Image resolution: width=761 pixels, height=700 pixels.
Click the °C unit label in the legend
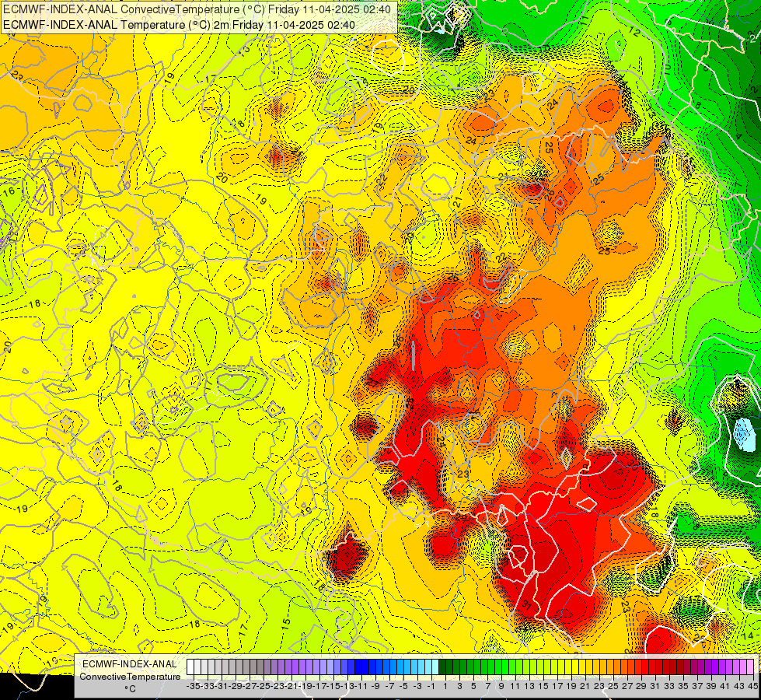click(130, 689)
